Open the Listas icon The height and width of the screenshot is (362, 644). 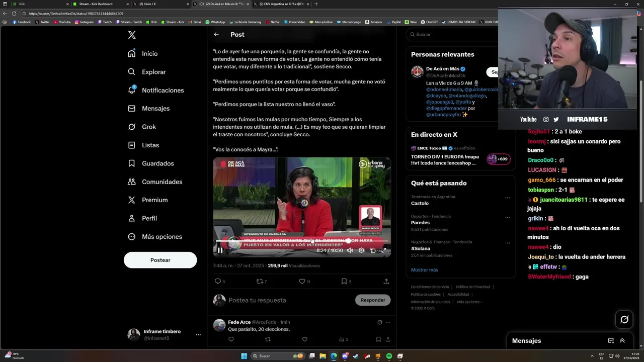[x=132, y=145]
